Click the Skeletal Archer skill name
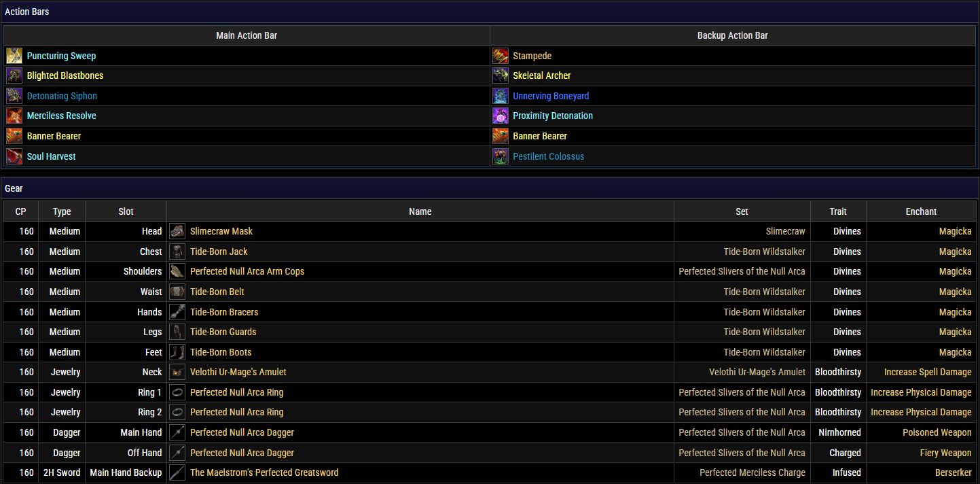 [x=541, y=75]
